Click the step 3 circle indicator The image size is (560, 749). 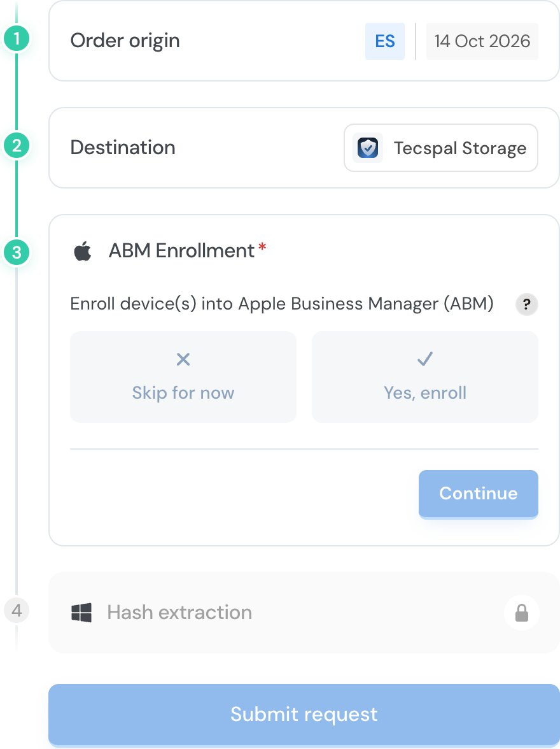[x=17, y=252]
